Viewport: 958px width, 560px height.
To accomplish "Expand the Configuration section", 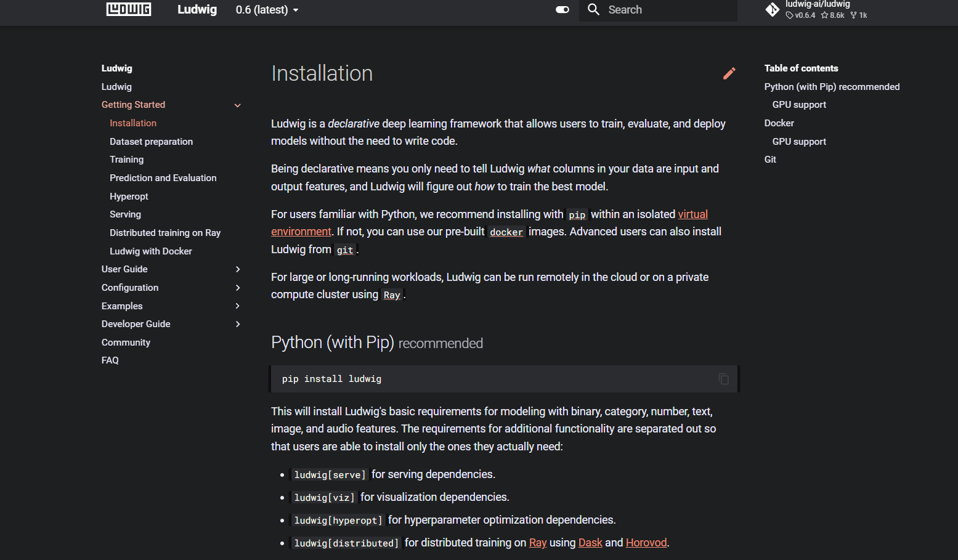I will click(237, 288).
